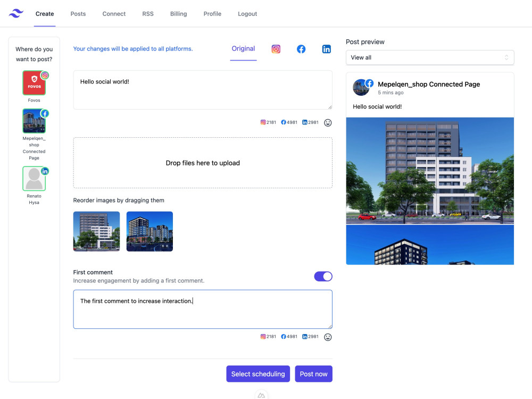Click Facebook 4981 counter under post text

coord(289,122)
